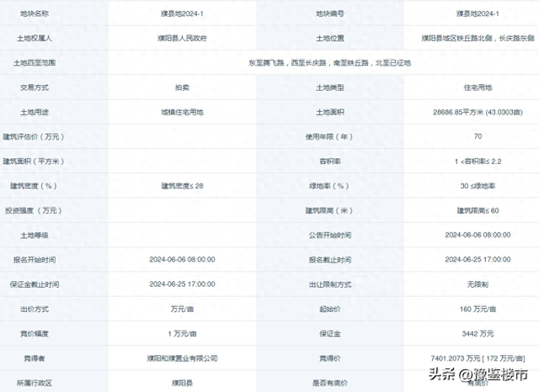Image resolution: width=539 pixels, height=392 pixels.
Task: Click the increment value '1 万元/亩'
Action: [x=182, y=334]
